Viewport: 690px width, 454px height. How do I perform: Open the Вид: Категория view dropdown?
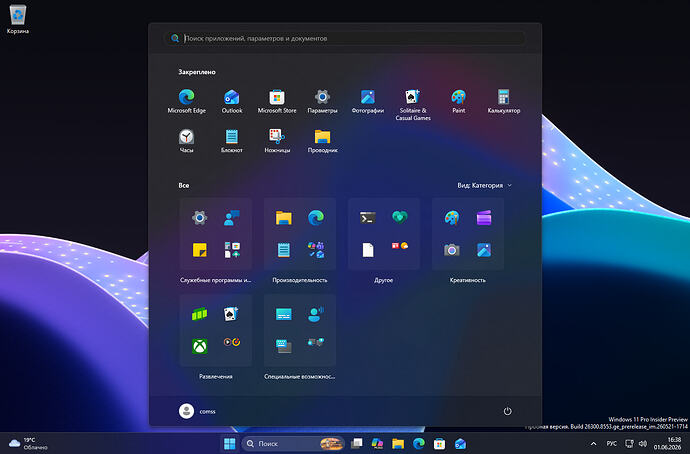point(484,185)
